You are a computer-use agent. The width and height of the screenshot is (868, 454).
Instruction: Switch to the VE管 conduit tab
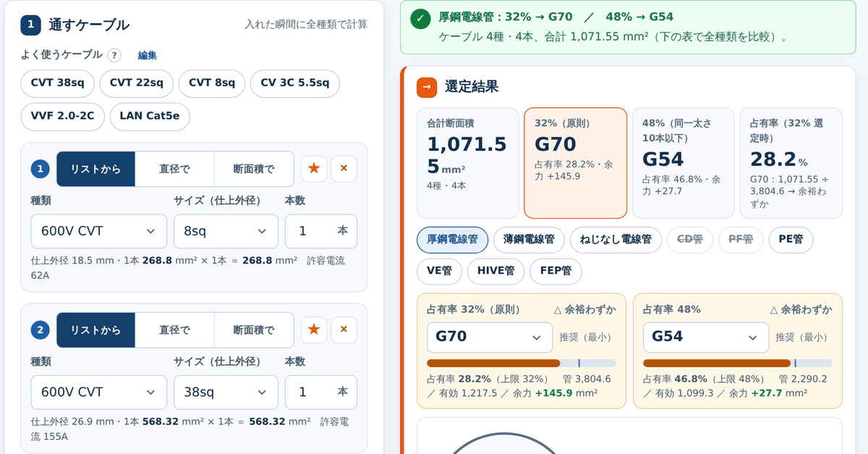click(x=439, y=271)
